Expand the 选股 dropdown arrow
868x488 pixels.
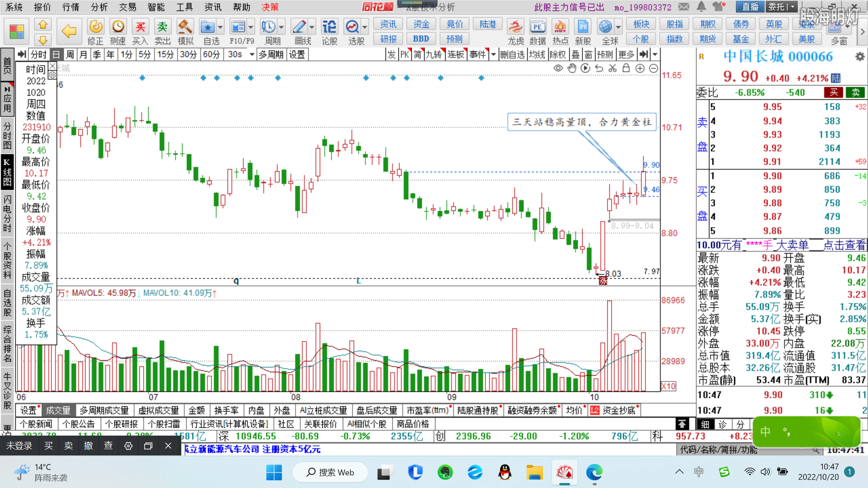tap(365, 27)
